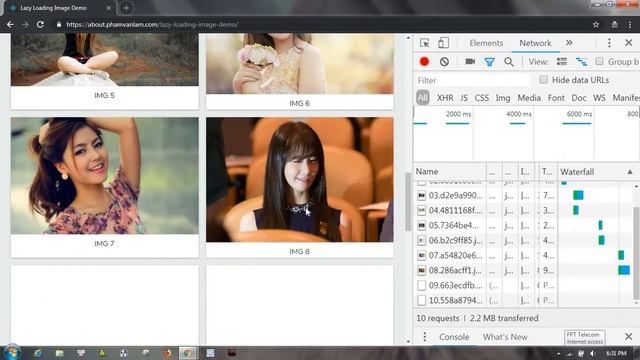Switch to the What's New drawer tab
Image resolution: width=640 pixels, height=360 pixels.
tap(505, 337)
